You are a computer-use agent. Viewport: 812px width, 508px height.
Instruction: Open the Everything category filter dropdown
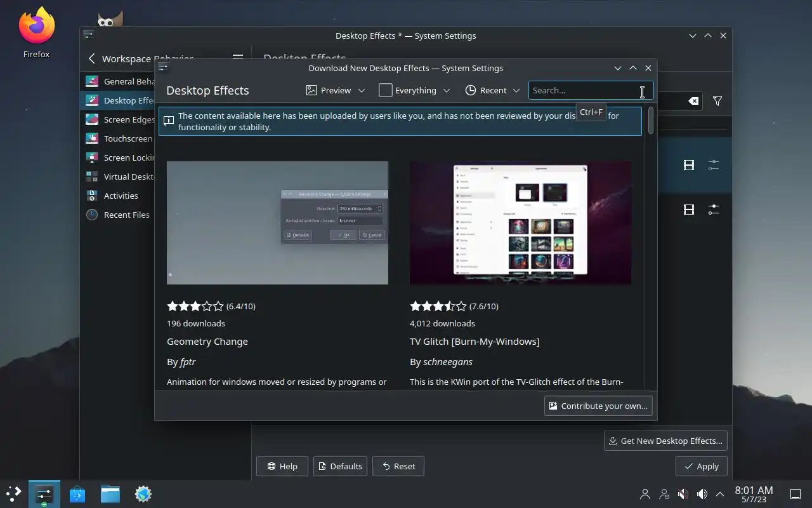tap(414, 90)
